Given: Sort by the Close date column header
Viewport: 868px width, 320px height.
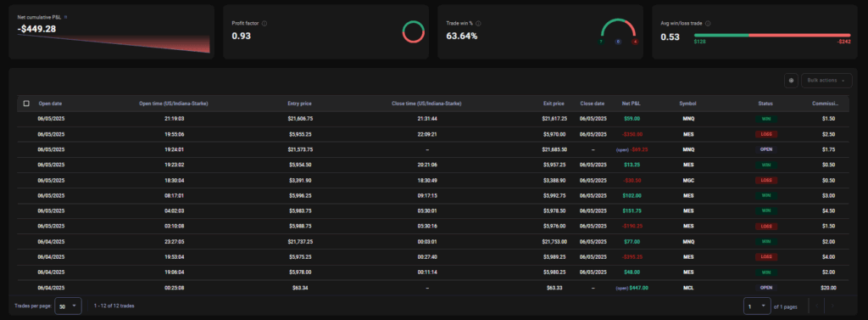Looking at the screenshot, I should pos(593,104).
